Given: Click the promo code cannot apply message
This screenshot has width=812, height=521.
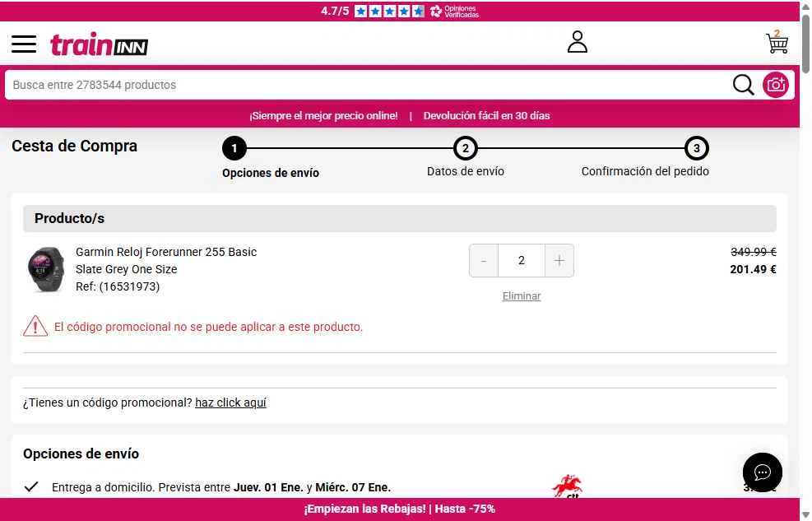Looking at the screenshot, I should coord(208,327).
